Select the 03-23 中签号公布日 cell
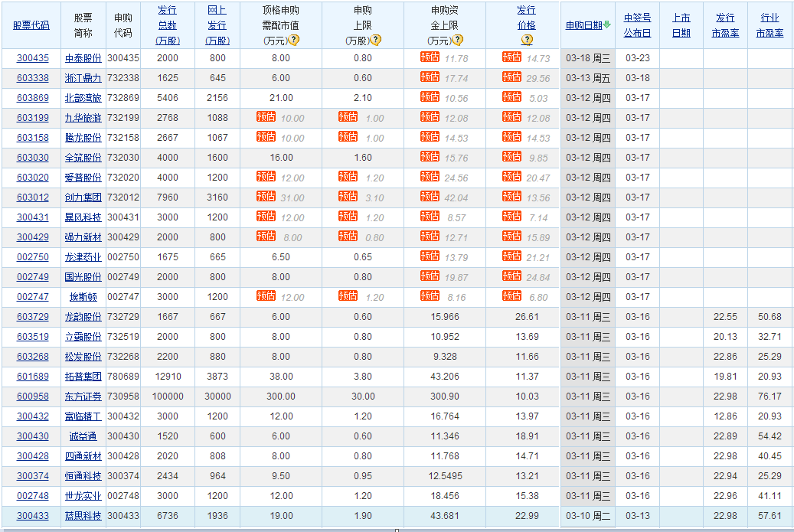This screenshot has width=794, height=532. [638, 58]
